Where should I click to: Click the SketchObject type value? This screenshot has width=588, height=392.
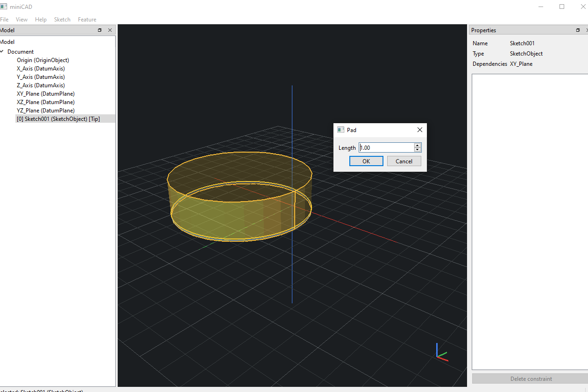tap(526, 54)
